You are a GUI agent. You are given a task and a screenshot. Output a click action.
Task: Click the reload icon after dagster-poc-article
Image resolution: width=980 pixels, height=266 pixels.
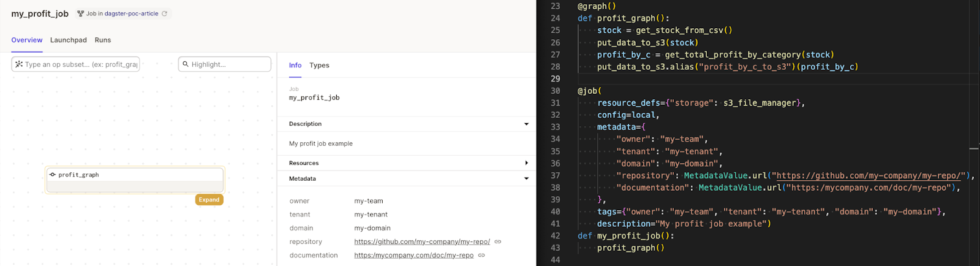[x=164, y=13]
